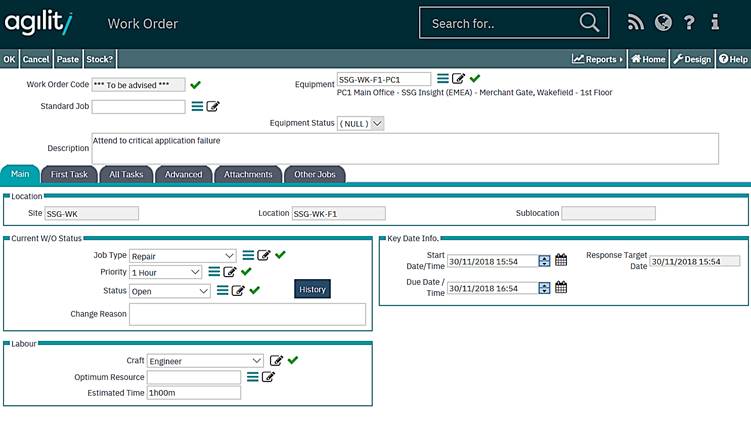The image size is (751, 422).
Task: Click the Priority edit icon
Action: 230,272
